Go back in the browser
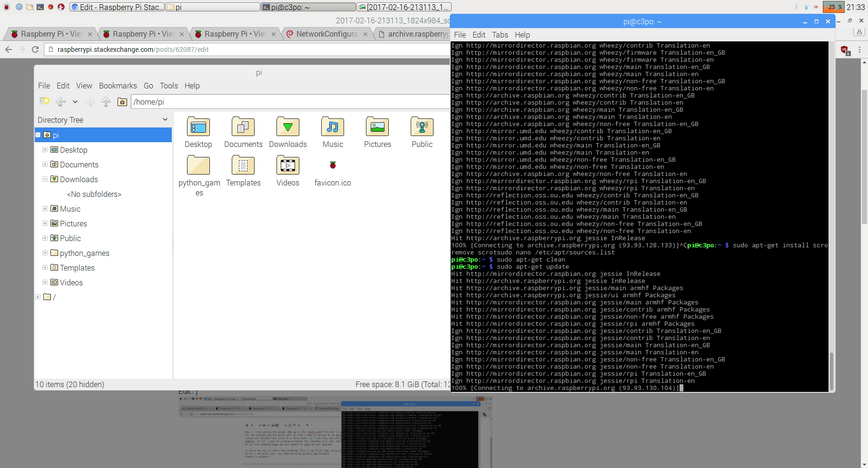This screenshot has height=468, width=868. 9,49
